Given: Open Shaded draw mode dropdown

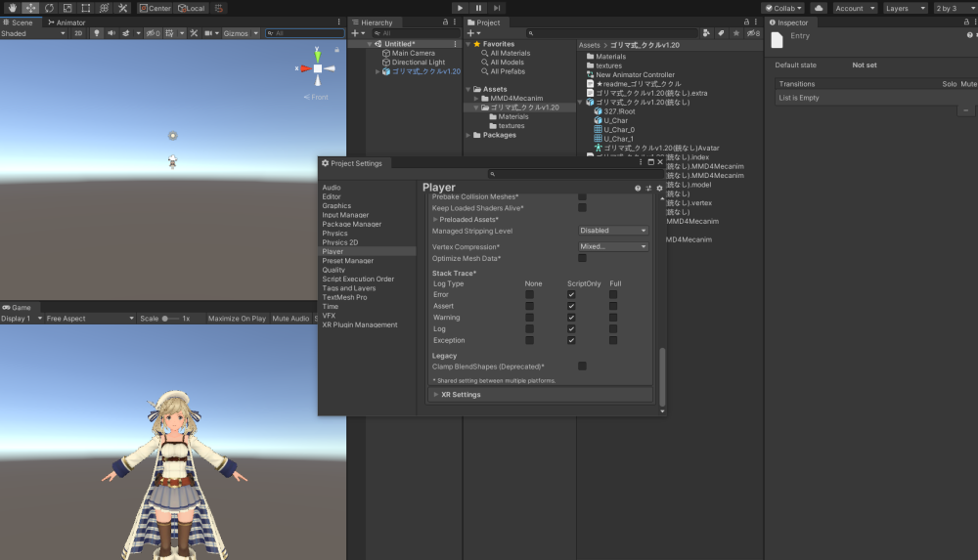Looking at the screenshot, I should (x=33, y=33).
